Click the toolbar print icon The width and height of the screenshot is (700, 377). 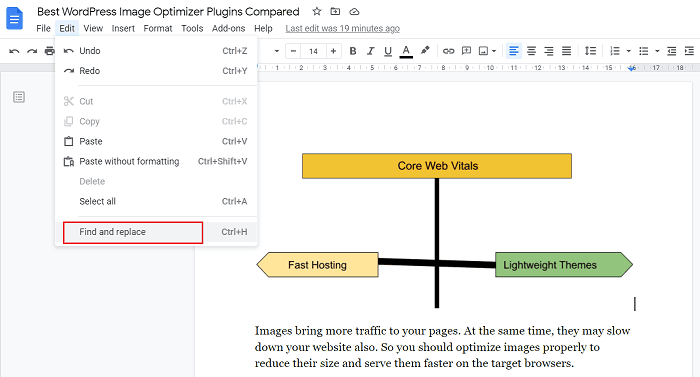[50, 51]
